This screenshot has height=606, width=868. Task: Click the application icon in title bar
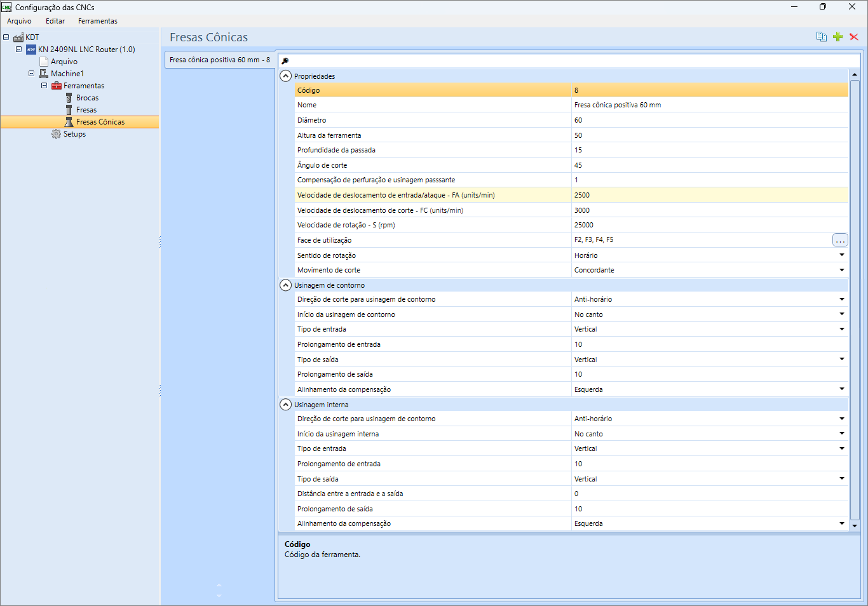click(x=6, y=7)
